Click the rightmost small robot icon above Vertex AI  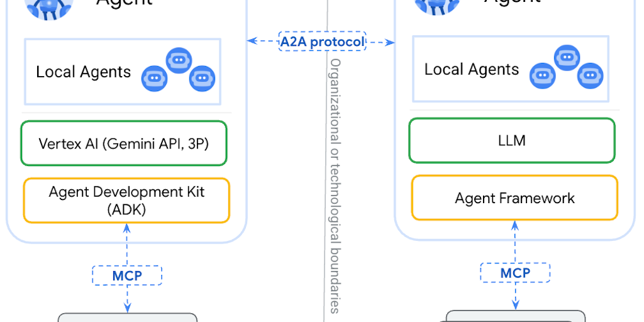(x=202, y=79)
